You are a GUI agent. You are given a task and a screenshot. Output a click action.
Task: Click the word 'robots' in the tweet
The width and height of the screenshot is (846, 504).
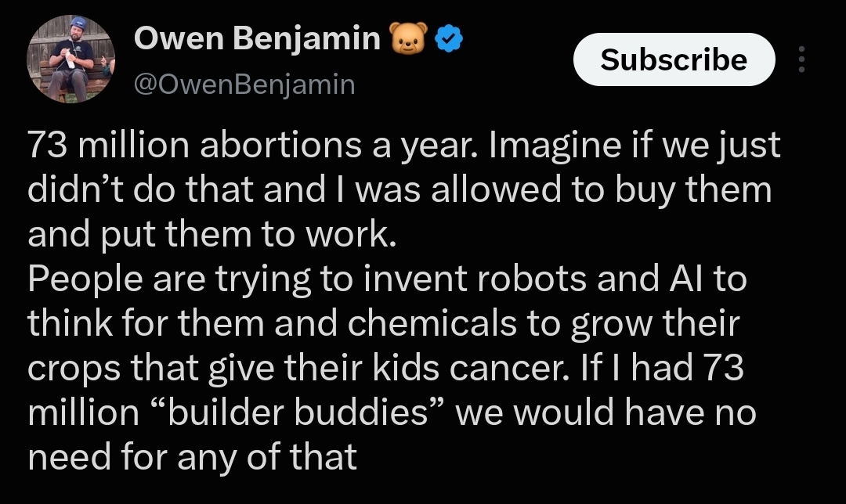point(531,279)
